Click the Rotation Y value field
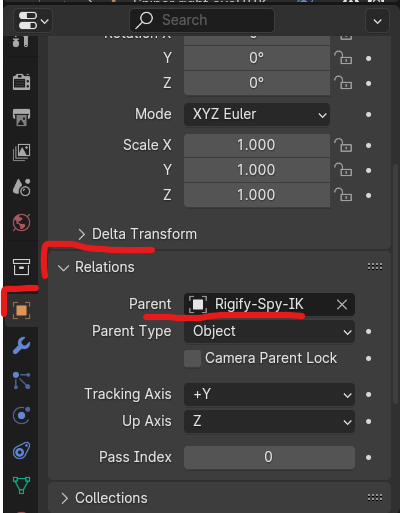This screenshot has width=400, height=513. [x=257, y=58]
